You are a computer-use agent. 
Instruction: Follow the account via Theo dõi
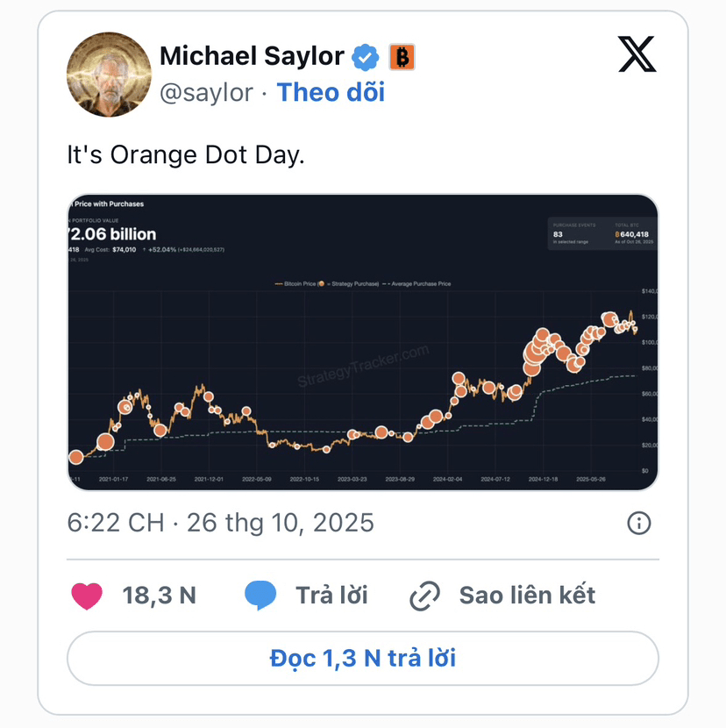(331, 92)
